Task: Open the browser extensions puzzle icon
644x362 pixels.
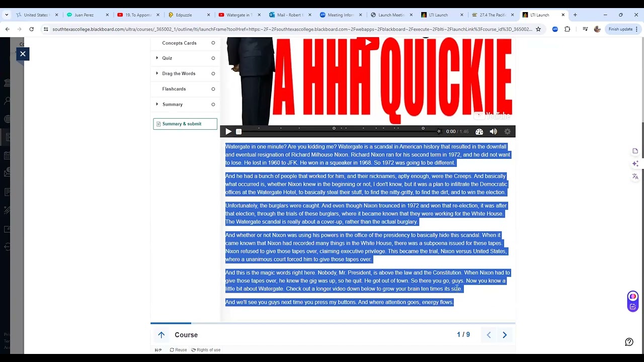Action: (x=568, y=29)
